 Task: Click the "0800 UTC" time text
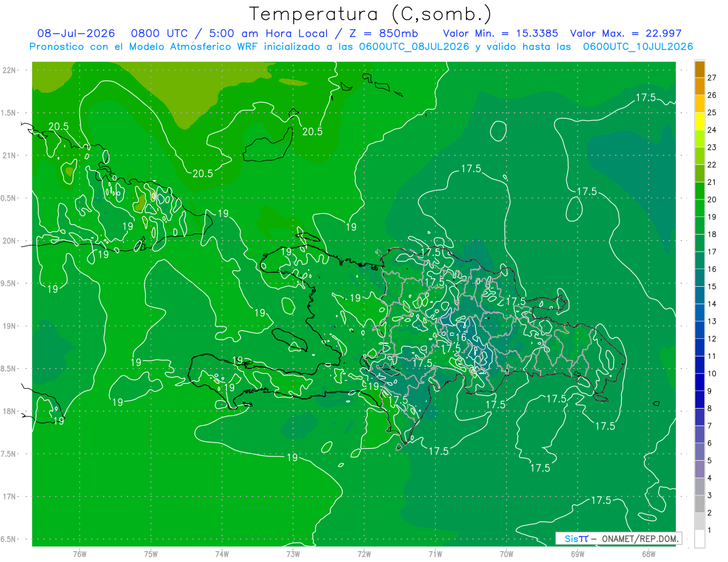click(159, 33)
